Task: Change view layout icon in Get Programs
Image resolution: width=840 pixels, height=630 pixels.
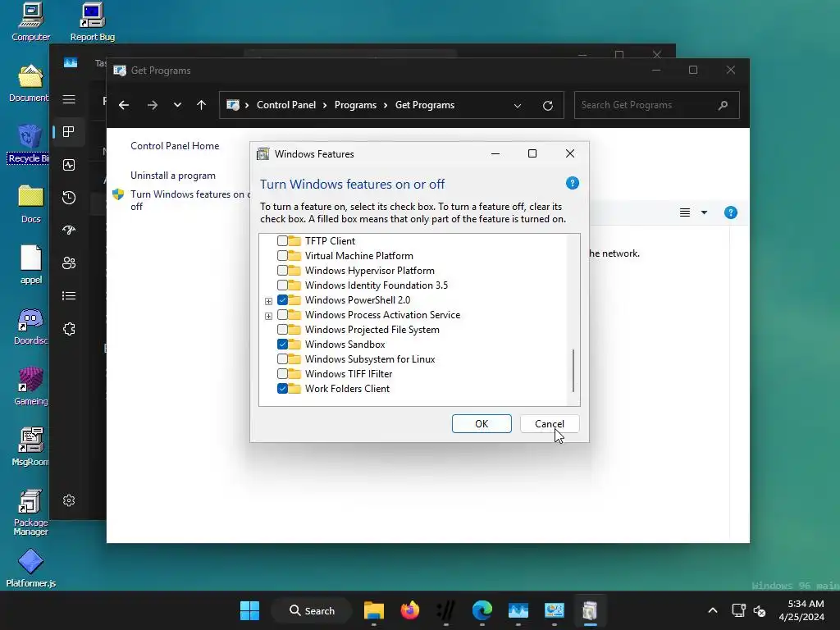Action: 685,212
